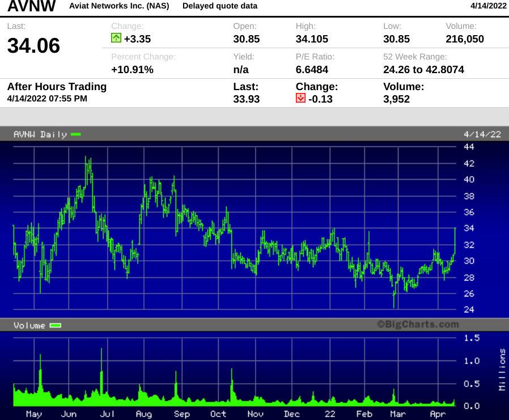This screenshot has width=509, height=420.
Task: Click the 4/14/22 date in chart header
Action: click(482, 134)
